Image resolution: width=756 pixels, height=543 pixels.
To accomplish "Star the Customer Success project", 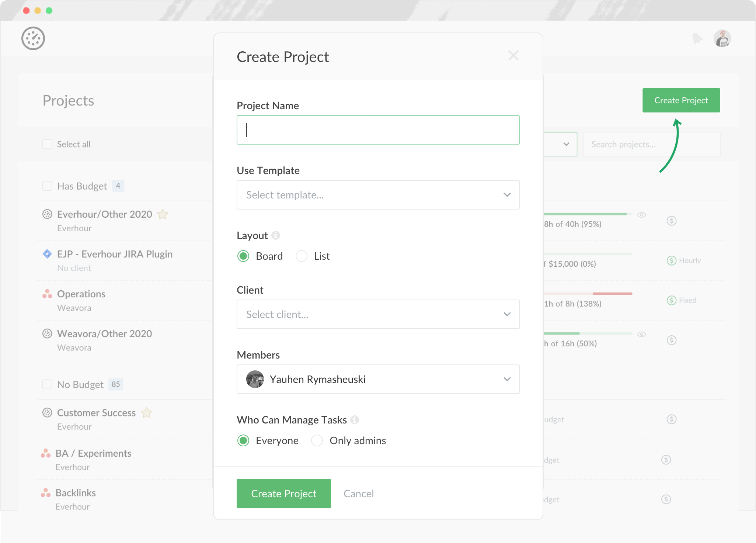I will click(146, 413).
